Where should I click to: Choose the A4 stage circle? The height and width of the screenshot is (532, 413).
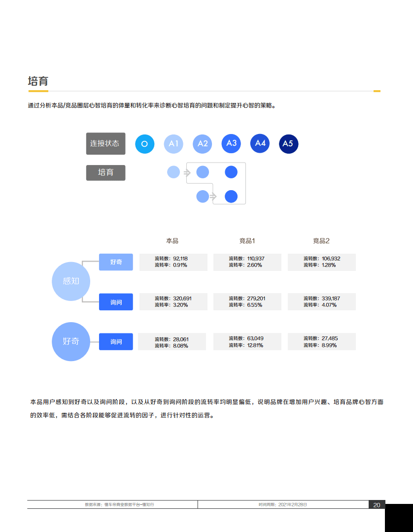point(260,143)
